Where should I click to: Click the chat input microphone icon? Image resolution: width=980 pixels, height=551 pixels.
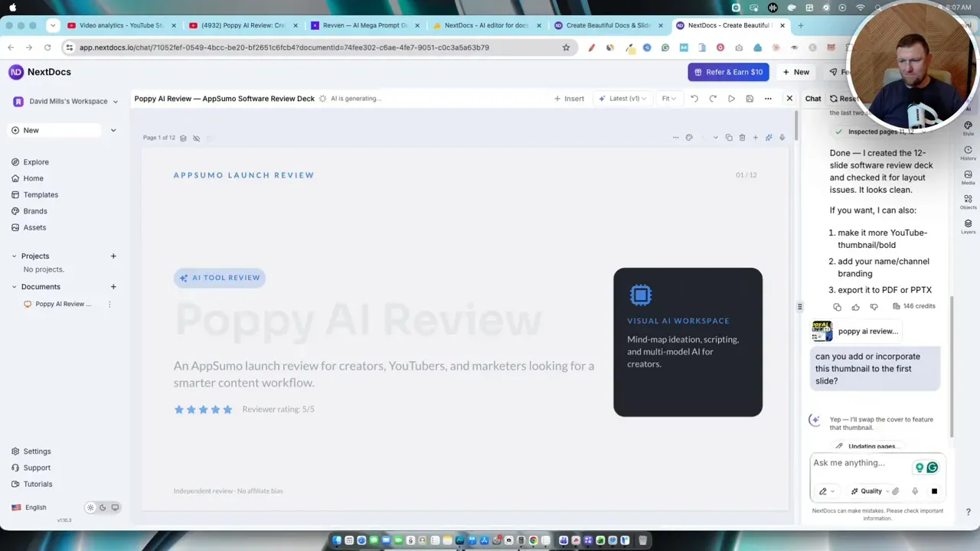[914, 491]
